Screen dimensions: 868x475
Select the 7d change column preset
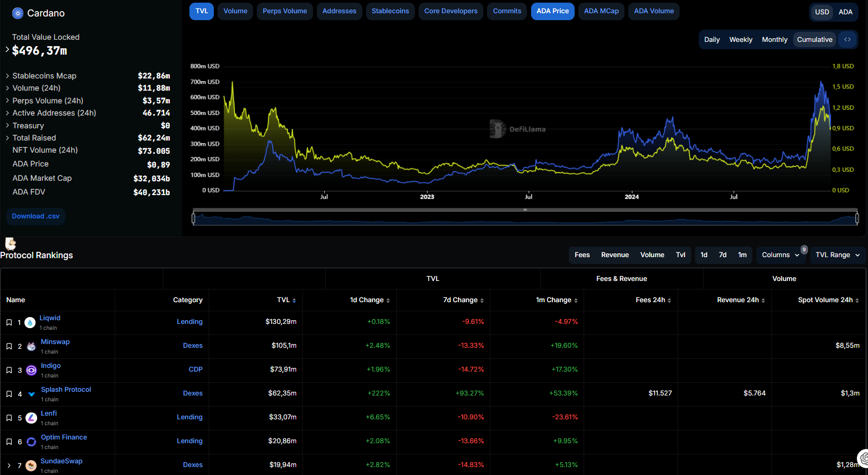click(723, 255)
